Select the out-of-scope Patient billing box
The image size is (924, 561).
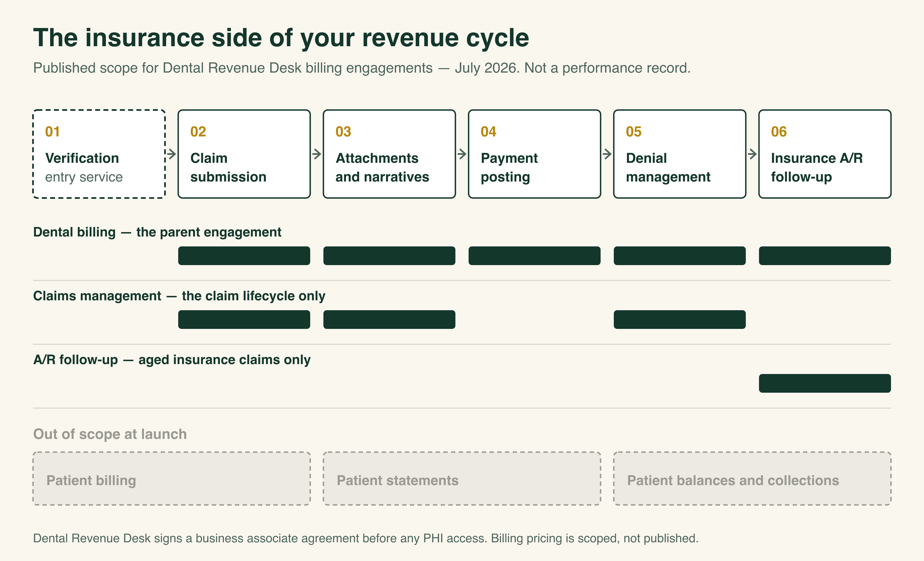[x=172, y=479]
